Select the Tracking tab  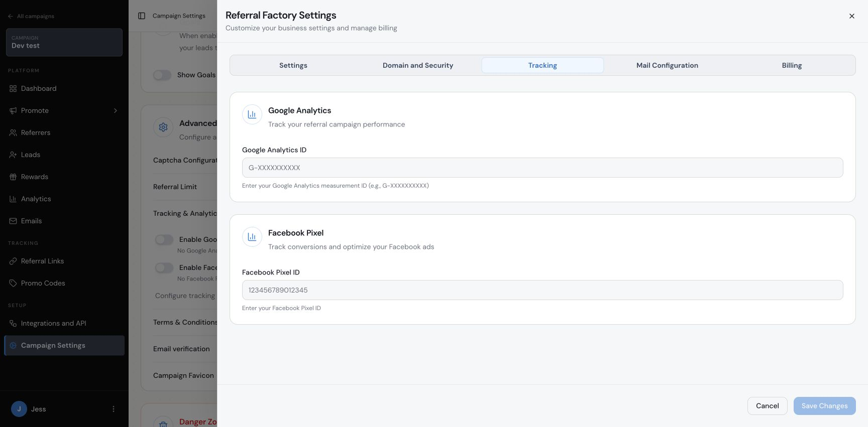click(542, 65)
